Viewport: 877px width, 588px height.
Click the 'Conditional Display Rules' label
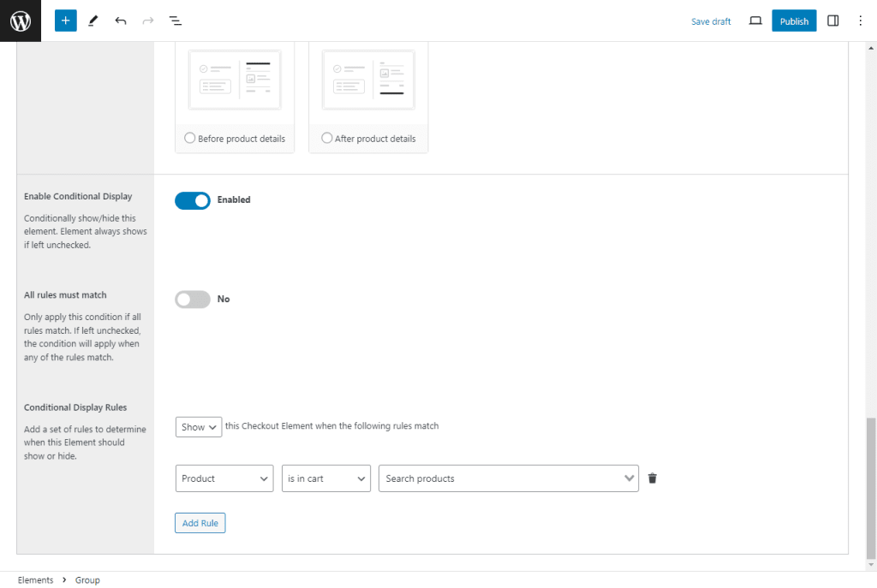tap(75, 407)
